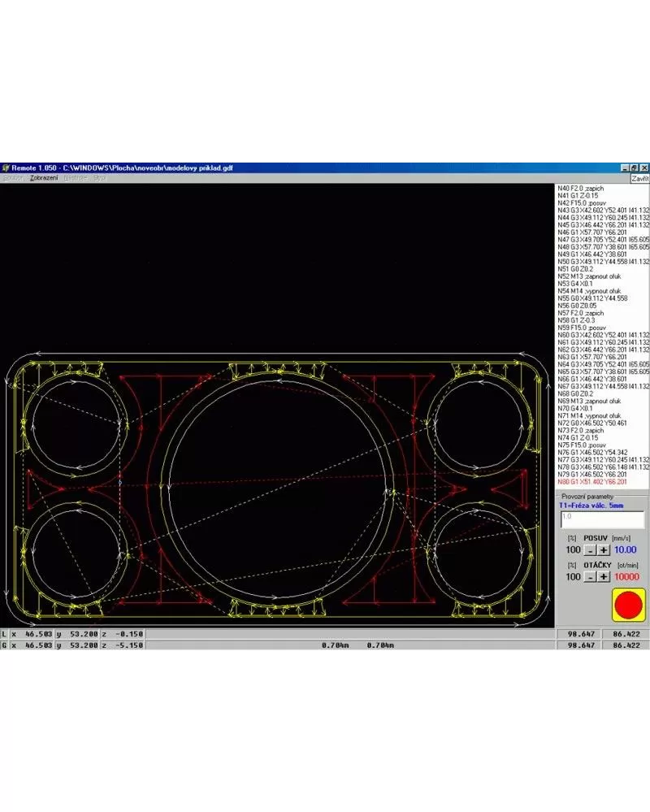Click the blue feed value 10.00
650x812 pixels.
[625, 550]
